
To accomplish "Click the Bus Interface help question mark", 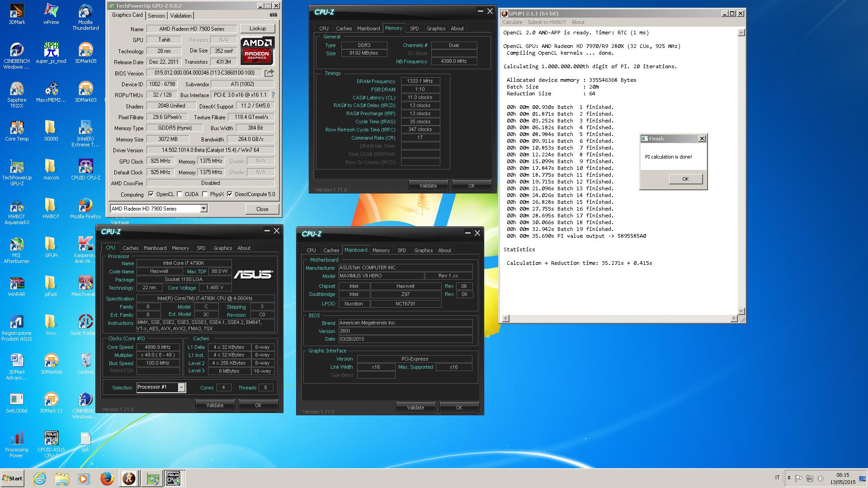I will (273, 95).
